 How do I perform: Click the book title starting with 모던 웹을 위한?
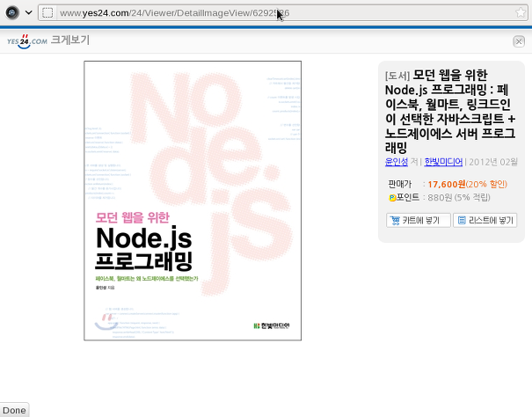(450, 111)
